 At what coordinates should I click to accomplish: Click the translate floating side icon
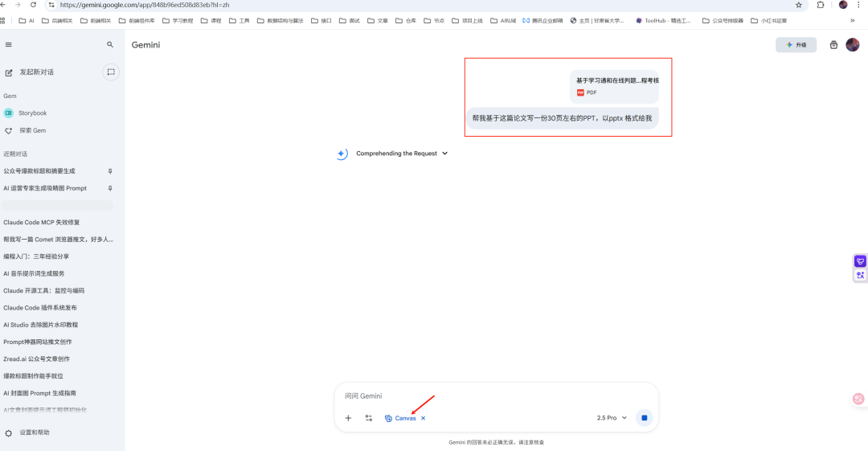point(860,275)
